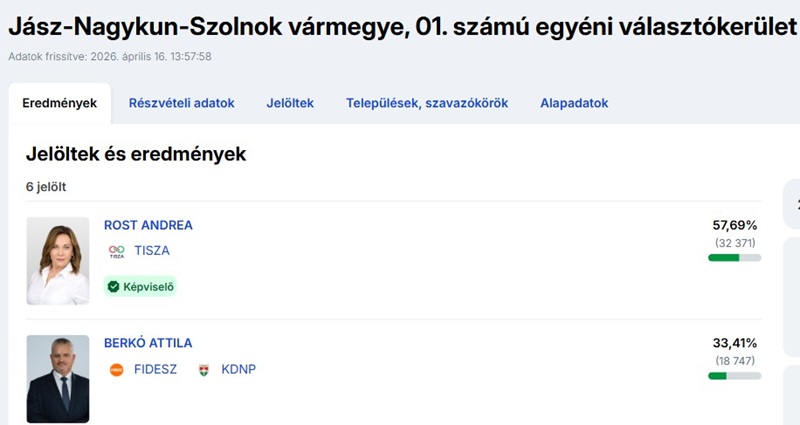Viewport: 800px width, 425px height.
Task: Open the Eredmények tab
Action: [59, 103]
